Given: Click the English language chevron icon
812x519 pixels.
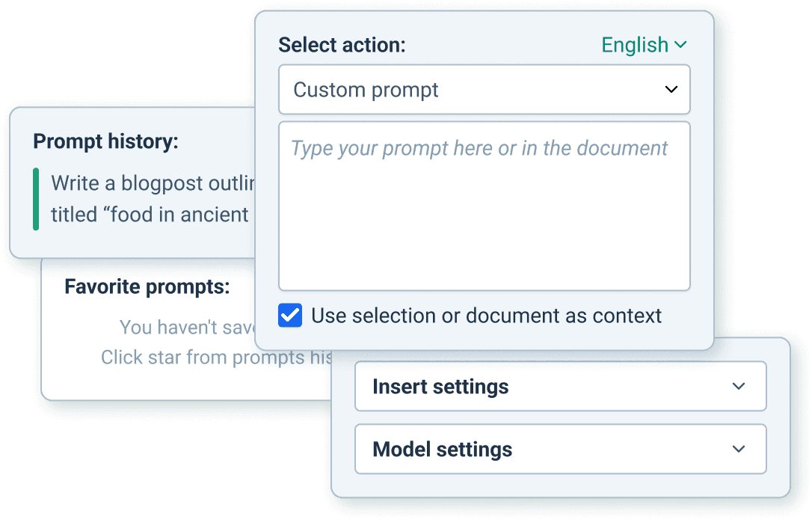Looking at the screenshot, I should tap(680, 45).
